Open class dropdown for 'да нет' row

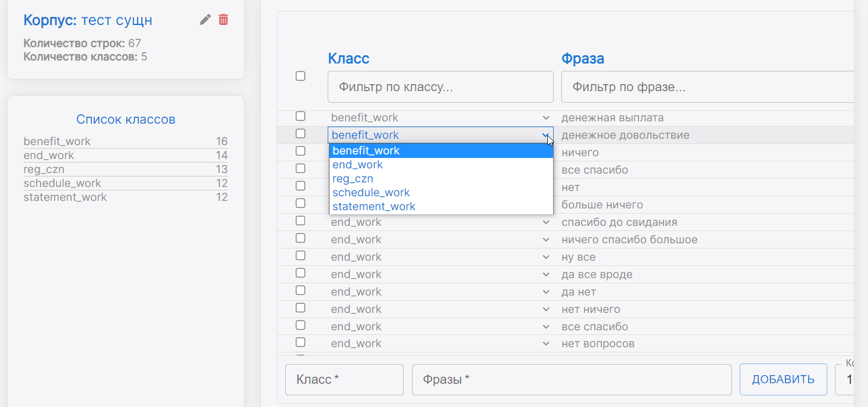click(440, 292)
